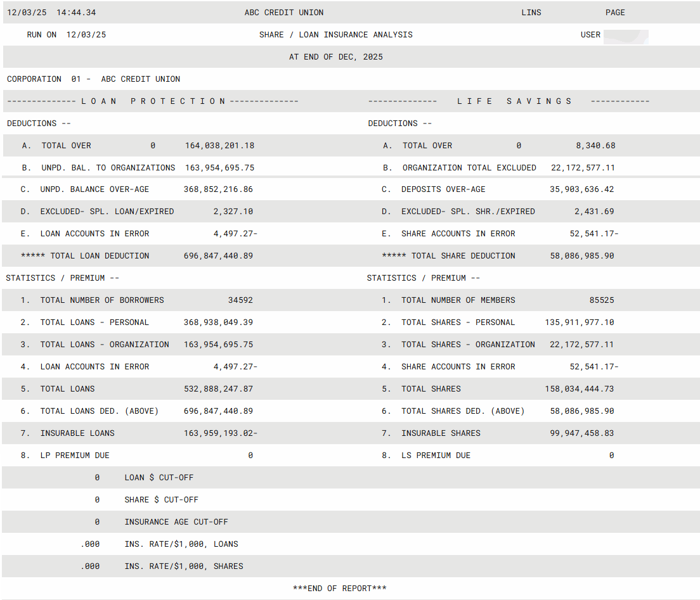700x600 pixels.
Task: Click the INSURANCE AGE CUT-OFF line
Action: (x=176, y=522)
